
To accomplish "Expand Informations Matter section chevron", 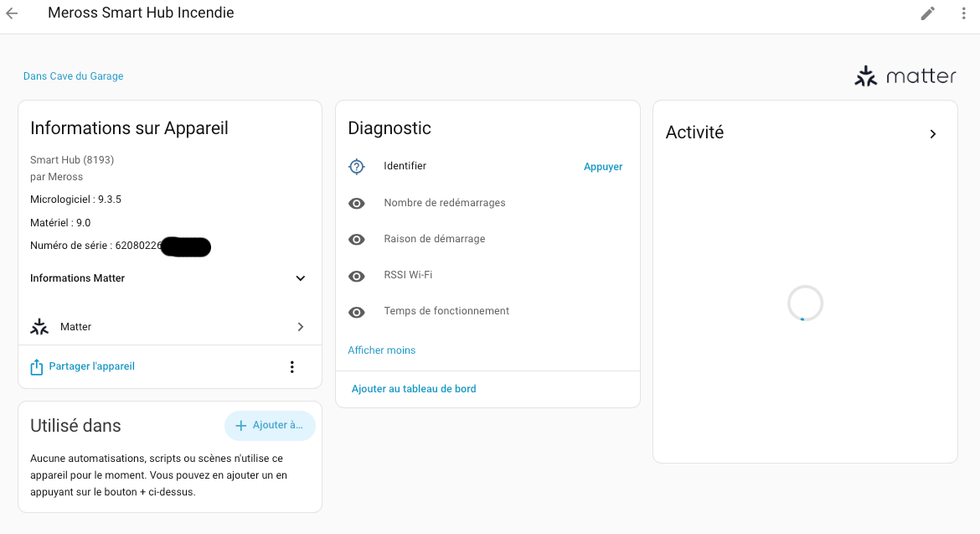I will pyautogui.click(x=301, y=278).
